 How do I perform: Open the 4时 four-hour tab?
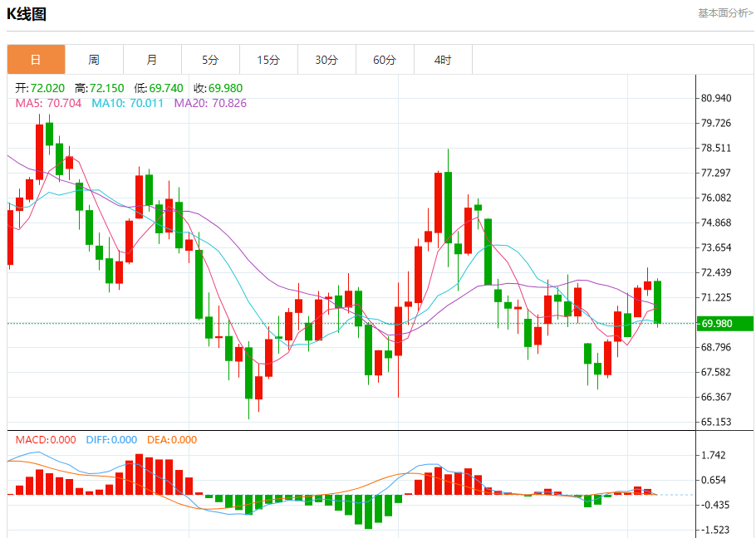[443, 60]
